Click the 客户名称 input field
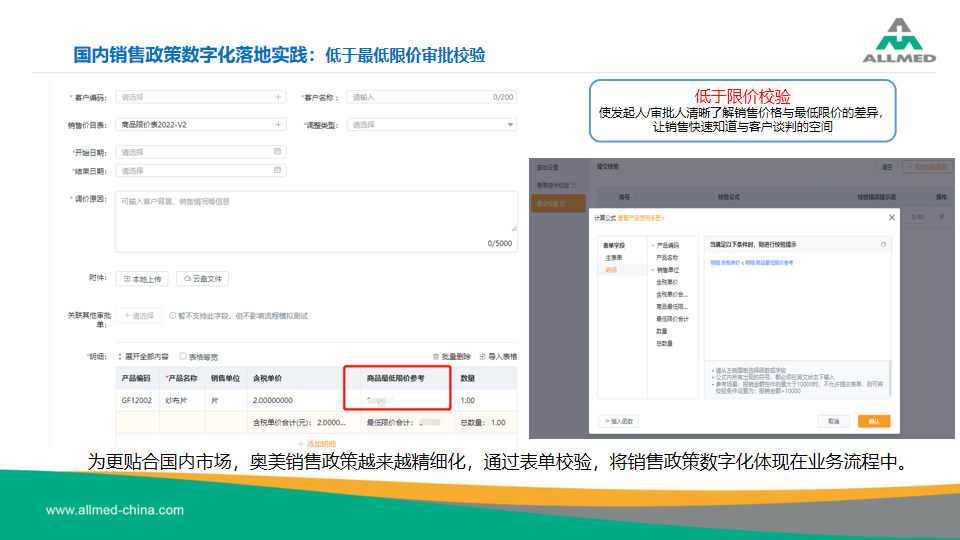This screenshot has width=960, height=540. 432,97
